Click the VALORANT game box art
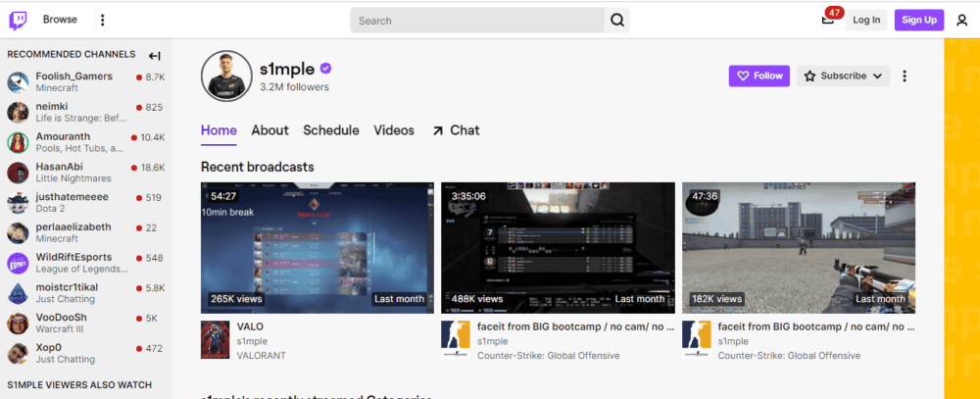The height and width of the screenshot is (399, 980). click(215, 339)
